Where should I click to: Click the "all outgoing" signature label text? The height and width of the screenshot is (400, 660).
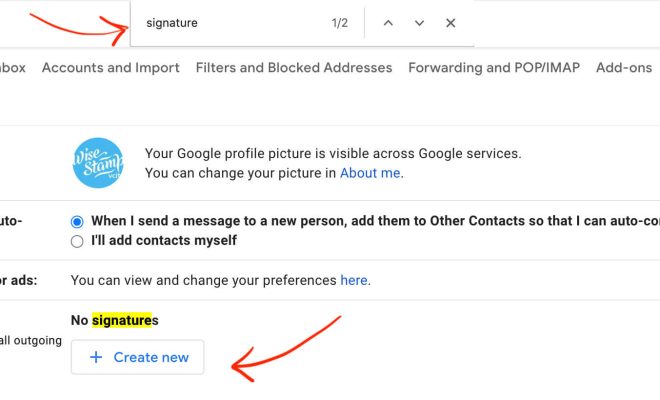(x=31, y=340)
